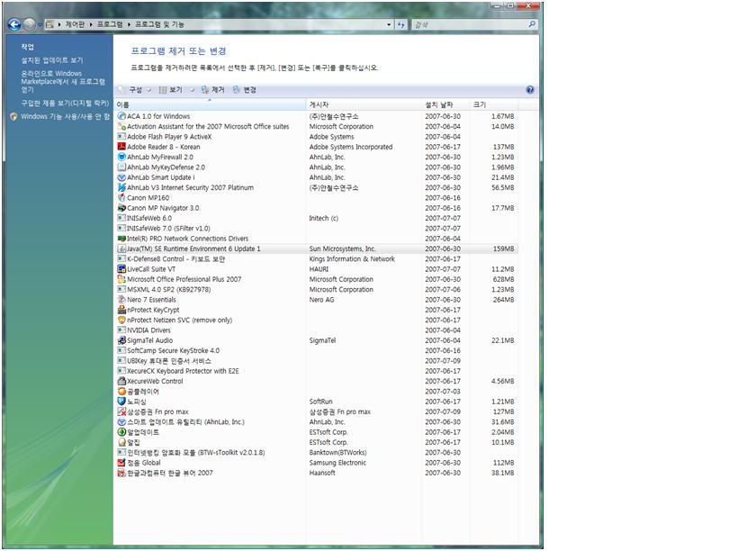
Task: Click the AhnLab MyFirewall 2.0 icon
Action: 121,157
